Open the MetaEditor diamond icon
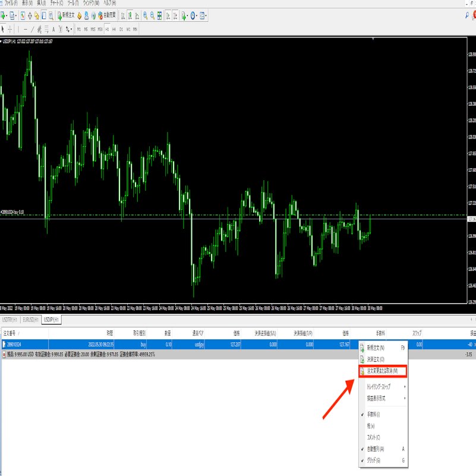The image size is (476, 476). (x=80, y=15)
